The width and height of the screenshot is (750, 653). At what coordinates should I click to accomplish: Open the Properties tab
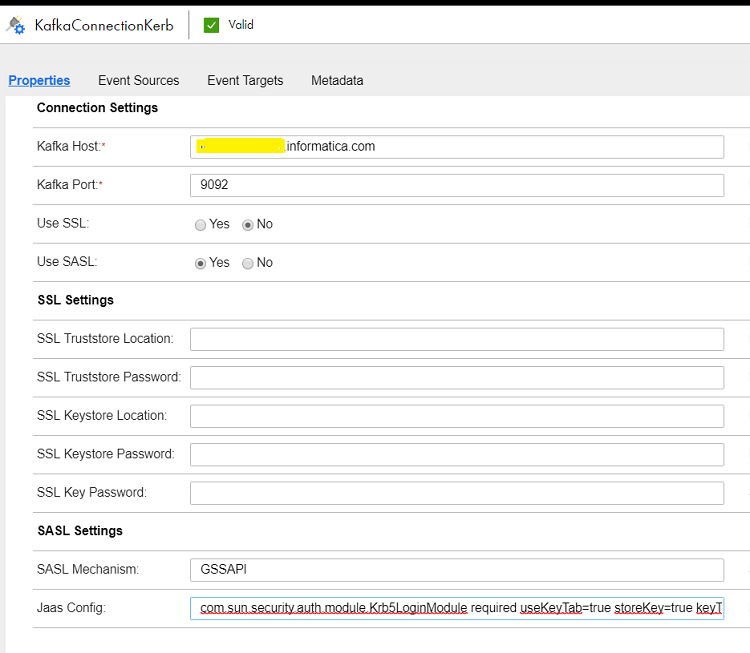(39, 80)
